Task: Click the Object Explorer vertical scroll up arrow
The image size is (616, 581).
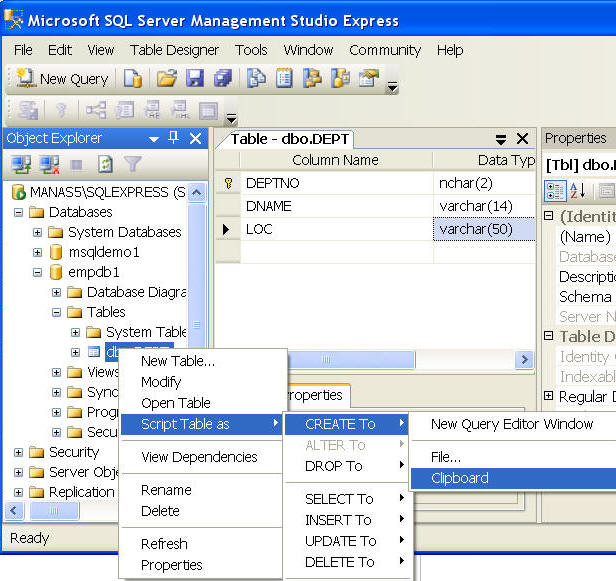Action: 196,192
